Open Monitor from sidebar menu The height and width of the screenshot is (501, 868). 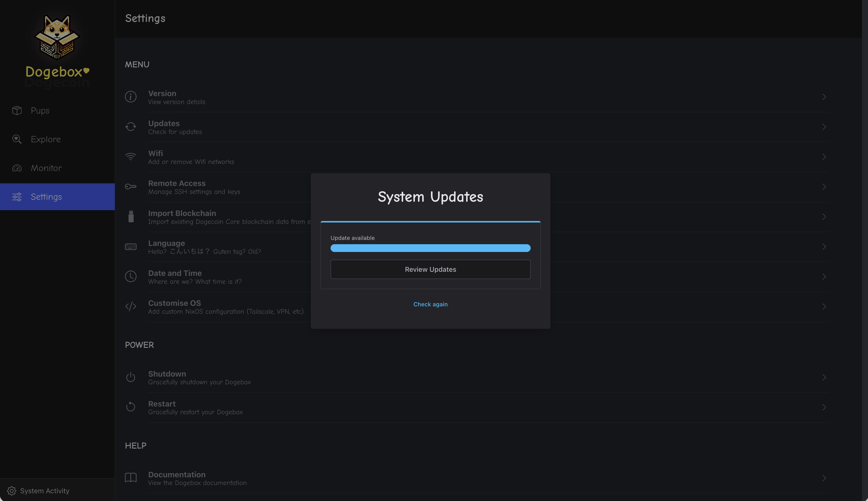coord(46,168)
